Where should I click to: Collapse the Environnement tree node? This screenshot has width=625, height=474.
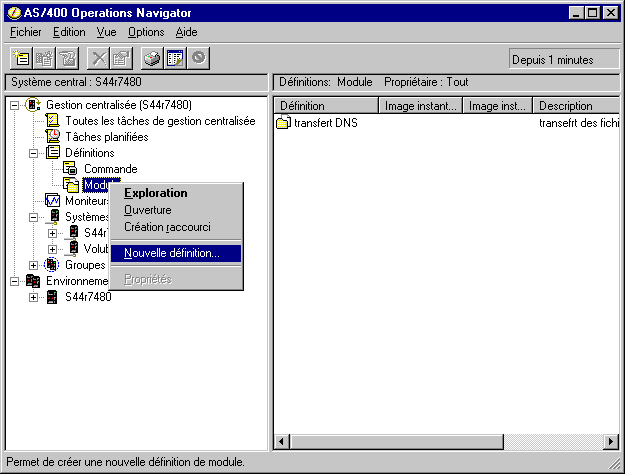14,281
